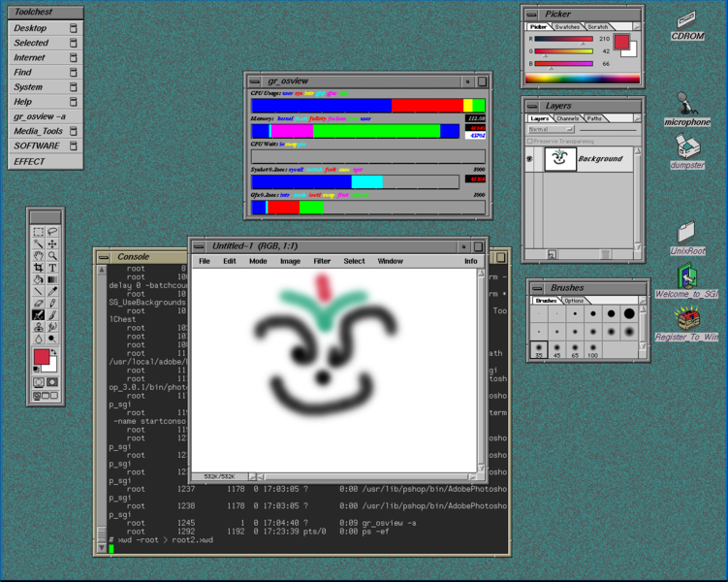Open the UnixRoot folder icon
The height and width of the screenshot is (582, 728).
tap(687, 239)
